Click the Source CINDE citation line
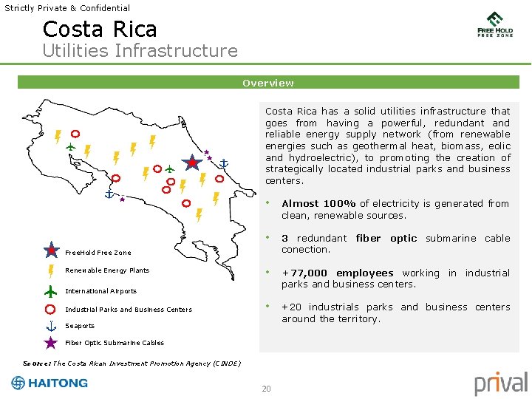This screenshot has width=532, height=399. pyautogui.click(x=132, y=364)
